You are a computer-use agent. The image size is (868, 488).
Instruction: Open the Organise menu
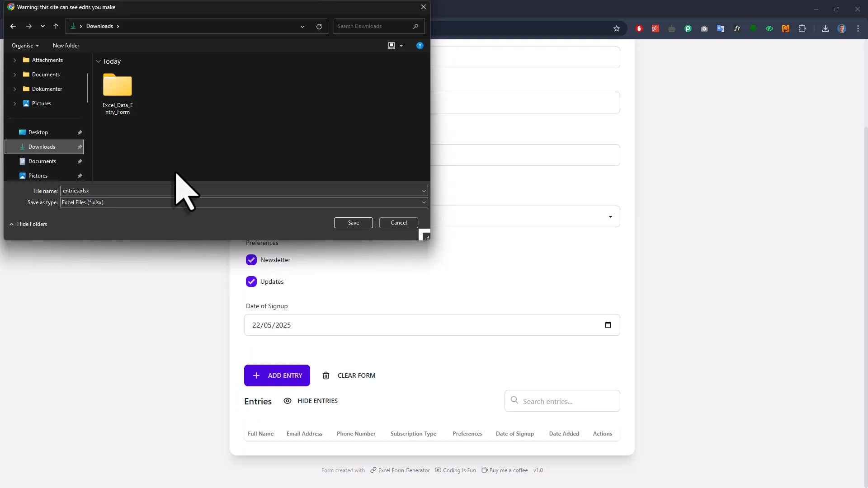click(x=25, y=46)
